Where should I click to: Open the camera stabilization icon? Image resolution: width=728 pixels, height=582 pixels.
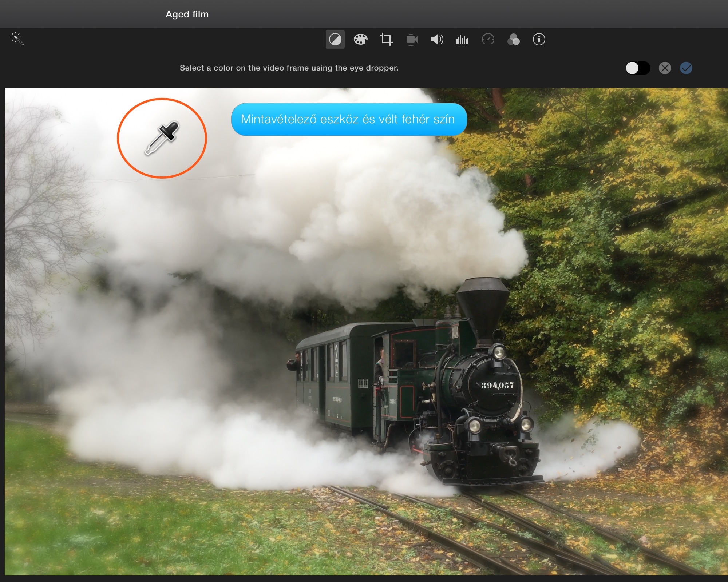[x=412, y=39]
